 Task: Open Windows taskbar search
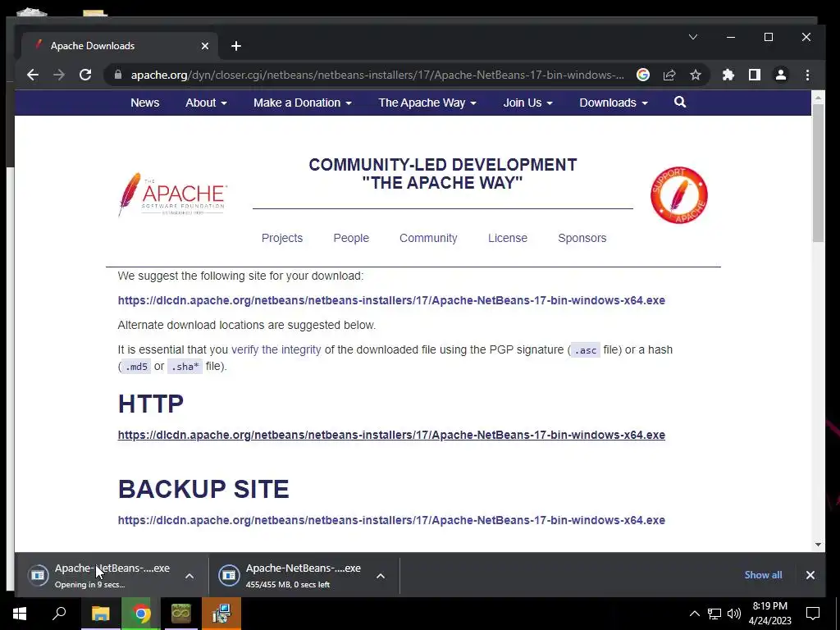click(x=59, y=614)
